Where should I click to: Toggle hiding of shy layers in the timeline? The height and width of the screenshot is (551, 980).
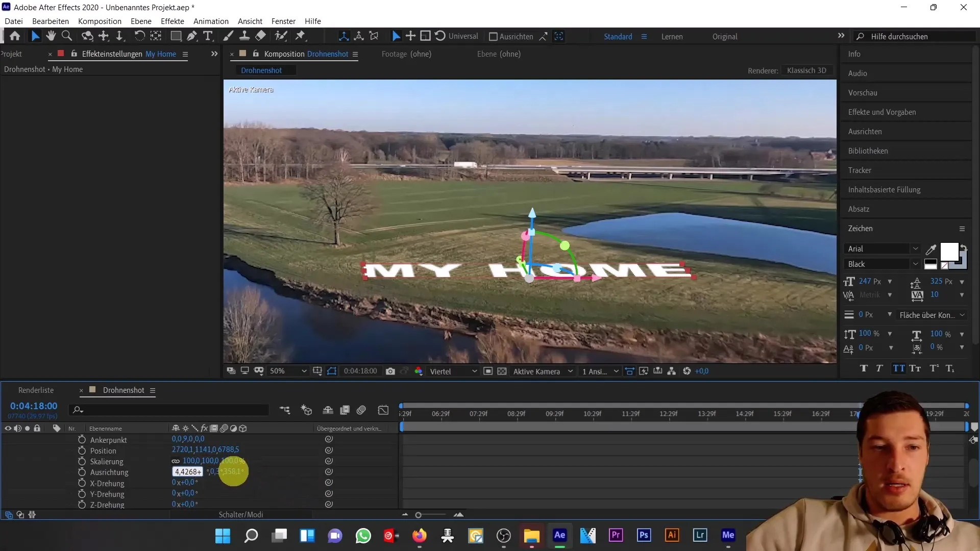pos(328,410)
